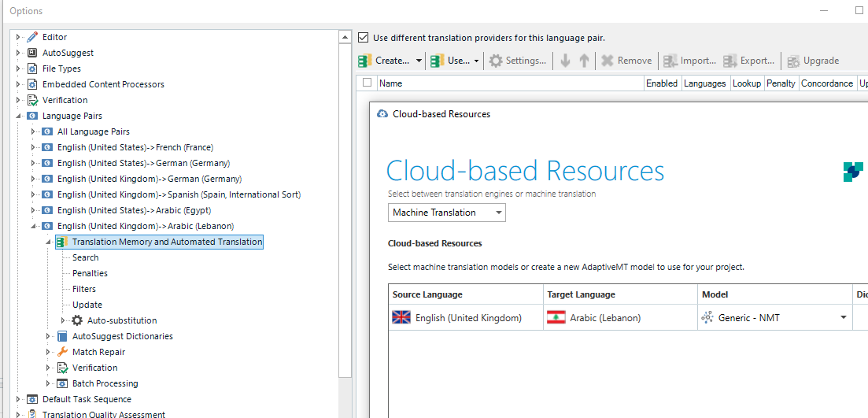Click the Translation Quality Assessment icon
This screenshot has width=868, height=418.
click(33, 414)
